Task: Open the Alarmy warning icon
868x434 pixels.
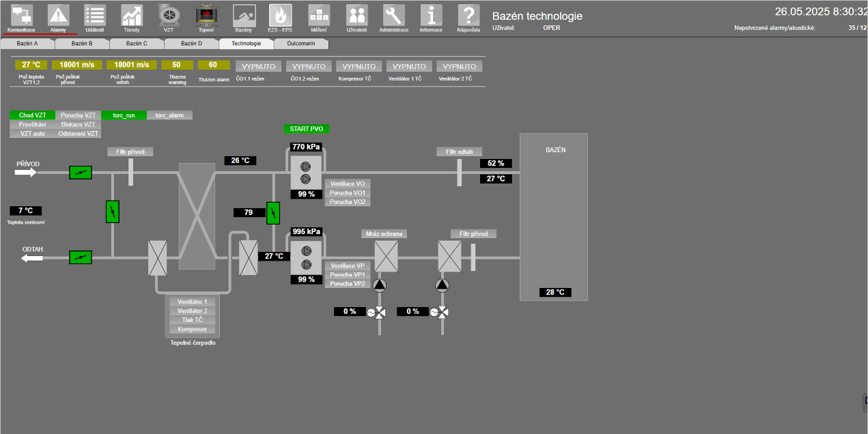Action: click(58, 15)
